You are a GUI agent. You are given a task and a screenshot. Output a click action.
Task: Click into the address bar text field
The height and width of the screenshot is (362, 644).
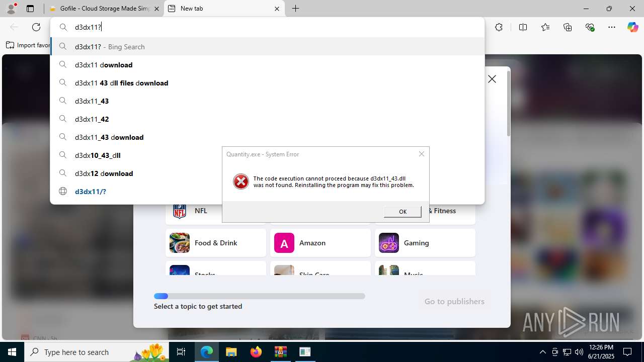tap(267, 27)
